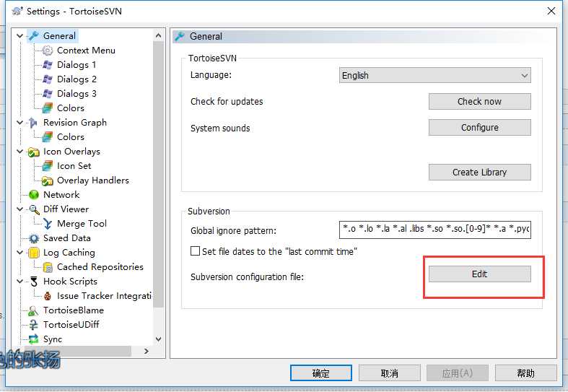Click the 帮助 (Help) button

coord(525,373)
